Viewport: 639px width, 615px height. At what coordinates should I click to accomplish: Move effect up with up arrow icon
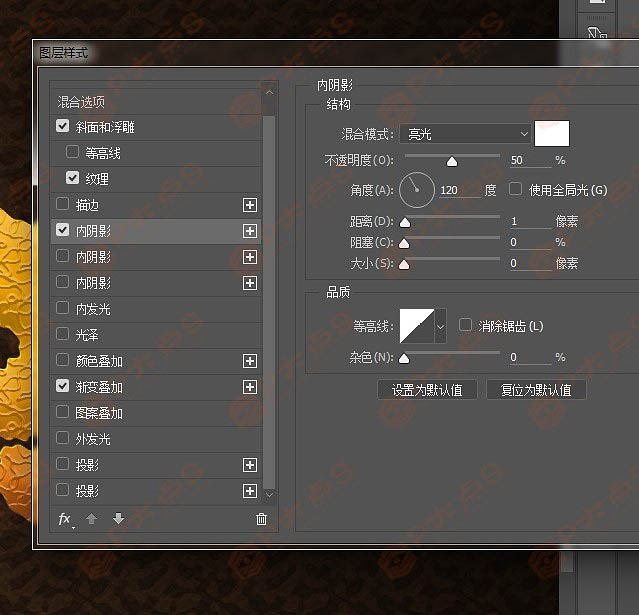91,519
